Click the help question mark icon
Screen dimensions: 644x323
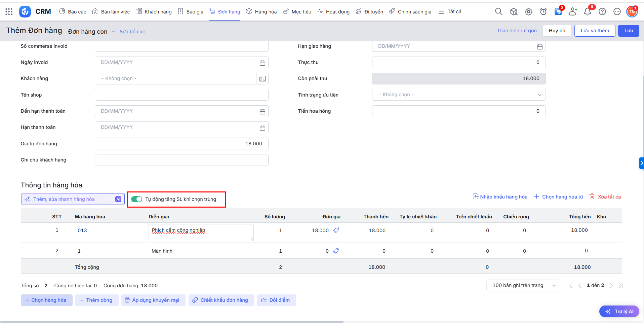pos(602,12)
